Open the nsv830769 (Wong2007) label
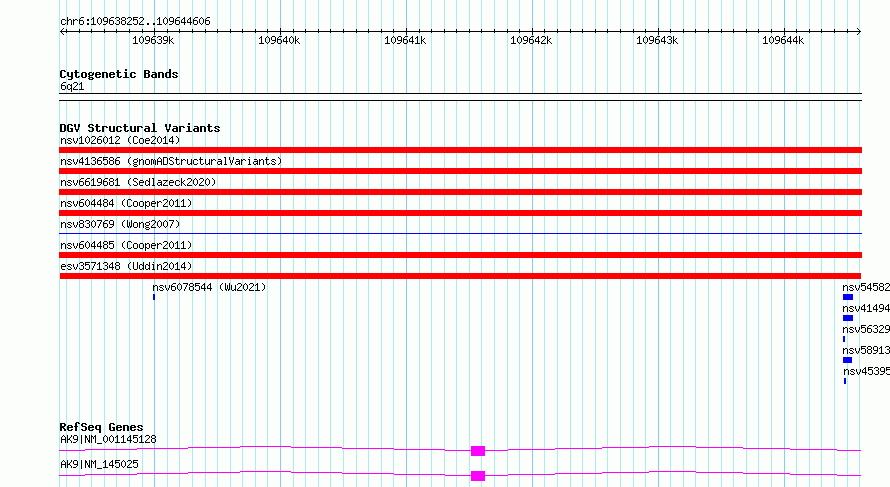890x487 pixels. pyautogui.click(x=120, y=224)
